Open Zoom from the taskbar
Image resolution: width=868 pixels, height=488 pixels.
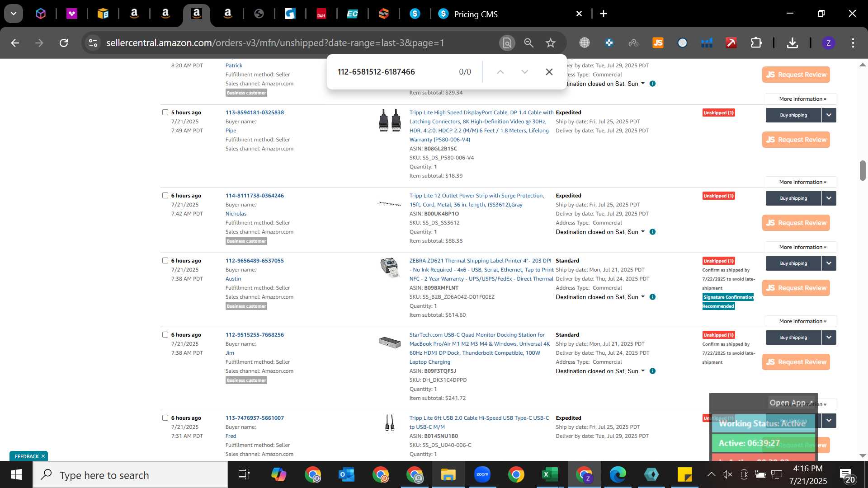tap(482, 475)
